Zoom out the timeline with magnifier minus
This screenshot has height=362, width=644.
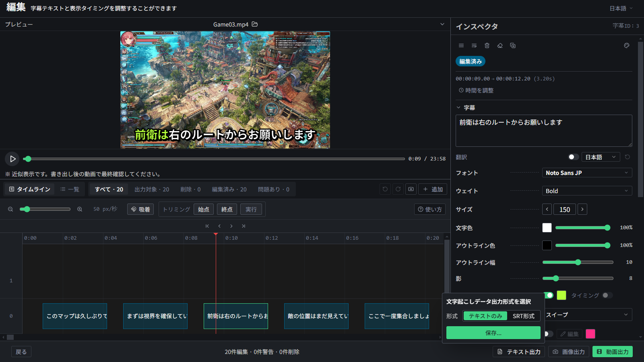(11, 209)
